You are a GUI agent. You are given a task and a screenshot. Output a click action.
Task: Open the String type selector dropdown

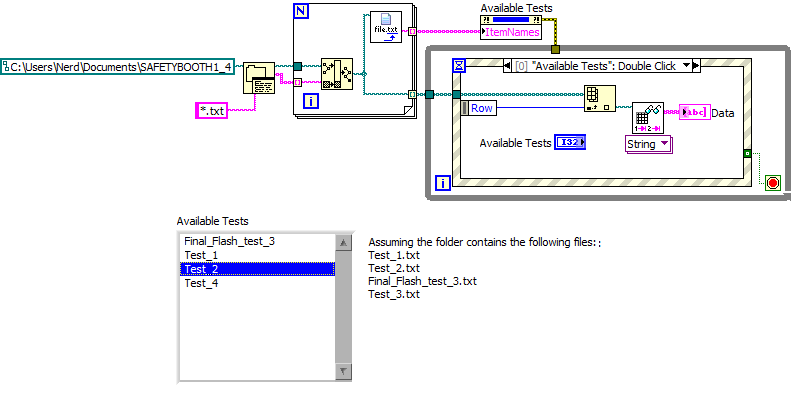click(648, 144)
